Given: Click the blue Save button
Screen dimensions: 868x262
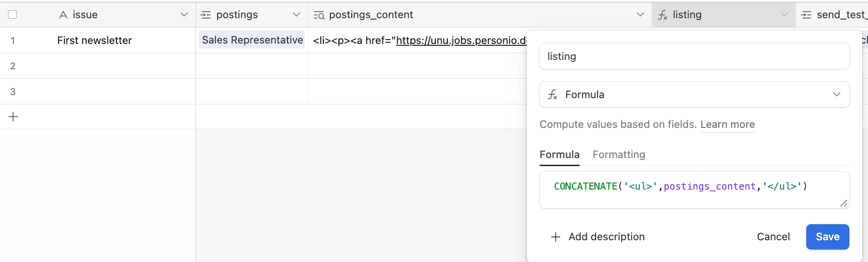Looking at the screenshot, I should click(x=827, y=237).
